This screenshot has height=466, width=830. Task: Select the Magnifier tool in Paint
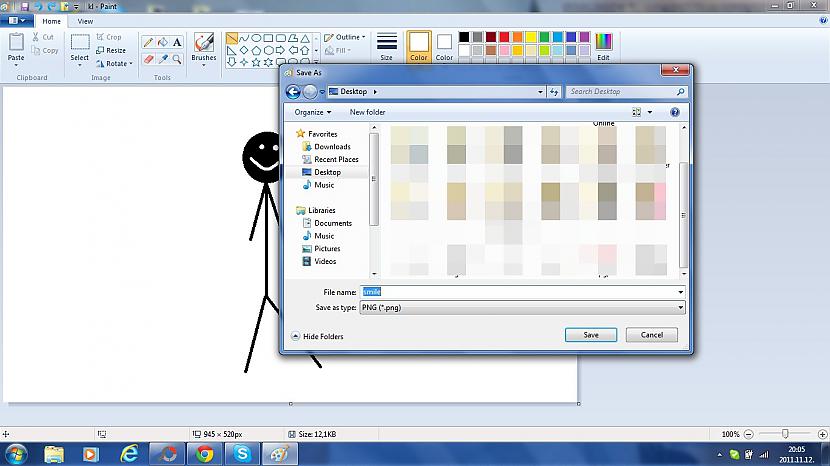coord(177,59)
